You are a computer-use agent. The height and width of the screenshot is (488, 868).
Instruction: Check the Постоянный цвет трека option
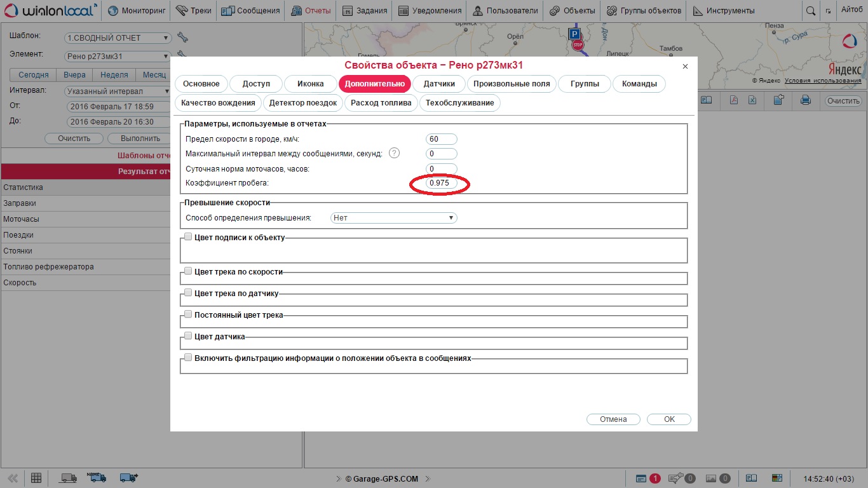point(188,314)
